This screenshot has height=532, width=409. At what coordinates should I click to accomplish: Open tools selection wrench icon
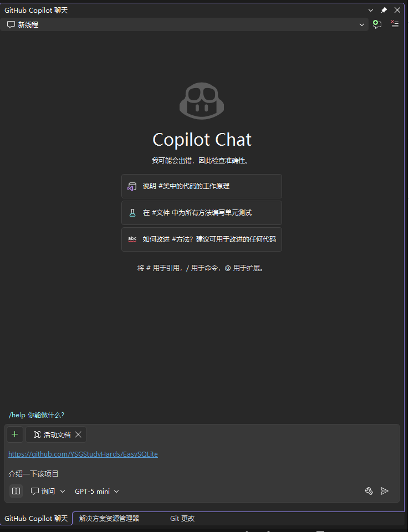coord(369,491)
